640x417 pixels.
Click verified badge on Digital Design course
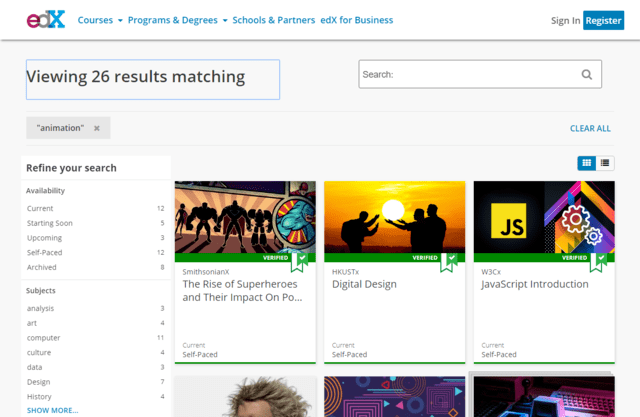[x=449, y=262]
